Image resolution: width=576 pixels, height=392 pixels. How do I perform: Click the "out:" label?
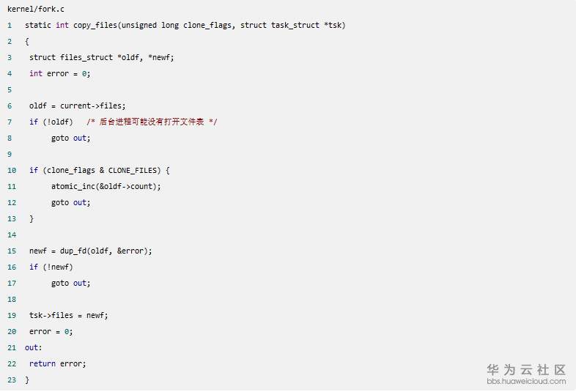click(x=33, y=347)
